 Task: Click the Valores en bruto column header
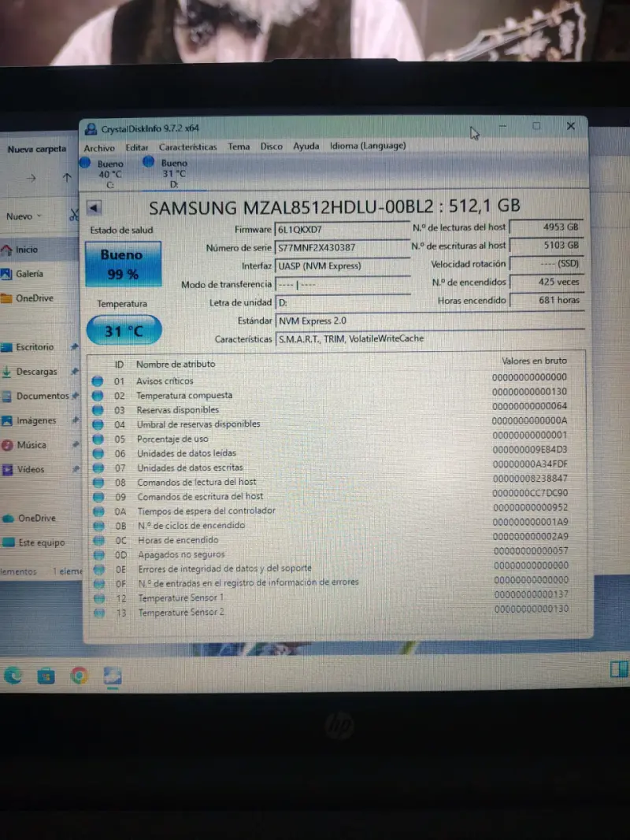pos(534,361)
